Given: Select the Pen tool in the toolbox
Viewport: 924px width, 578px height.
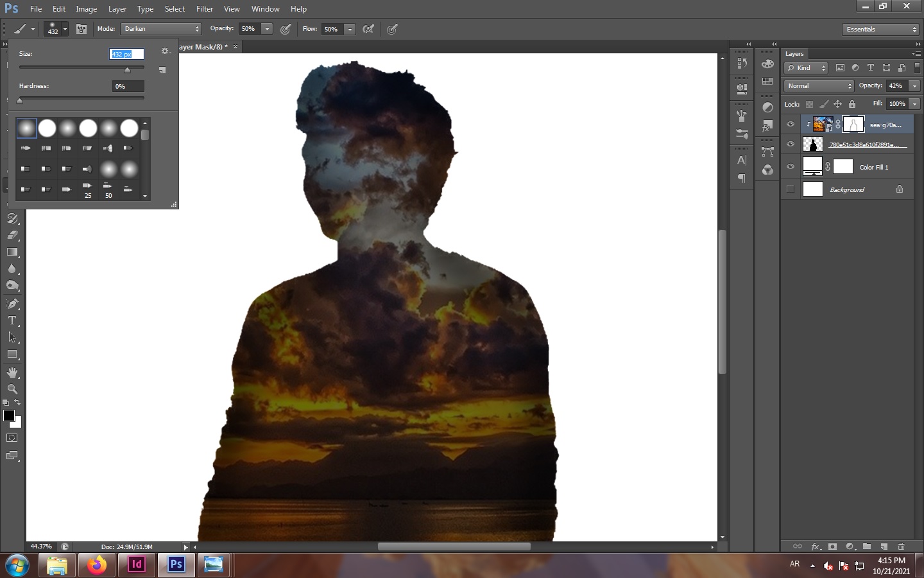Looking at the screenshot, I should 12,303.
